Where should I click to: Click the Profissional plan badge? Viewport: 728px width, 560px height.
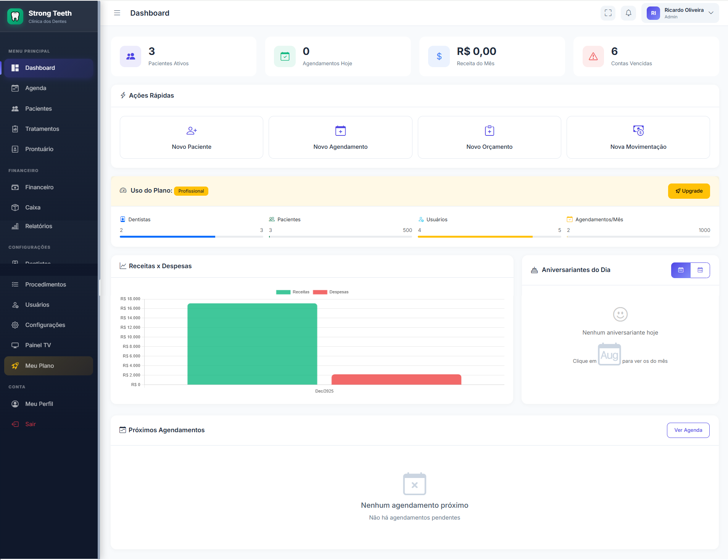pos(191,191)
